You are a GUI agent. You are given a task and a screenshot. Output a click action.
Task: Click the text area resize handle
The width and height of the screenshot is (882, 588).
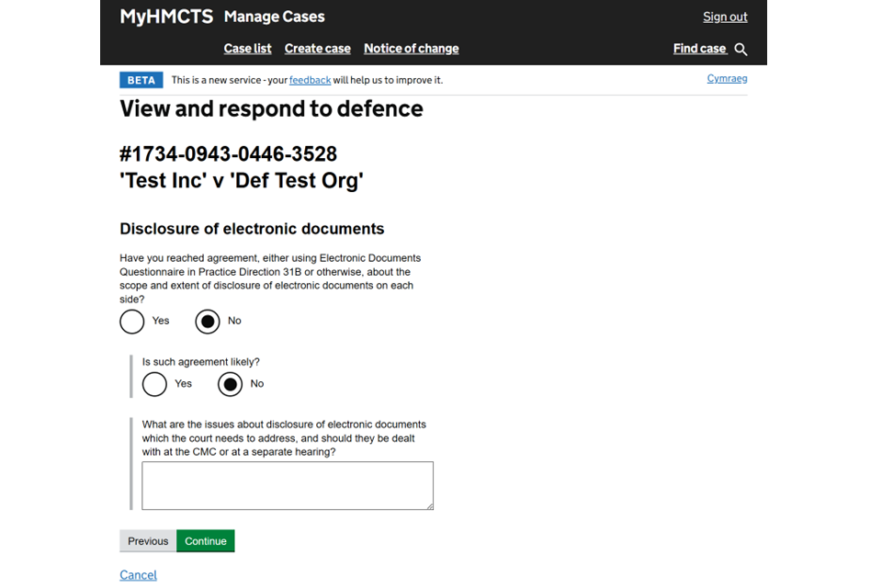428,504
